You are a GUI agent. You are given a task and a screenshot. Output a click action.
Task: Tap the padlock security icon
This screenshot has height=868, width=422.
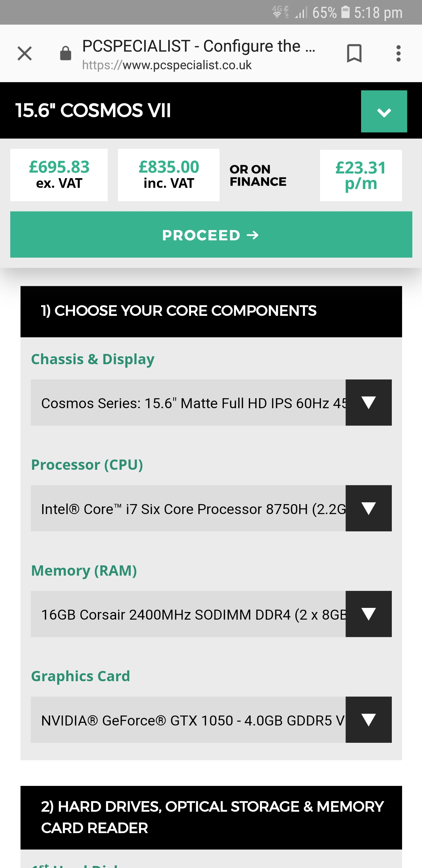pos(65,54)
